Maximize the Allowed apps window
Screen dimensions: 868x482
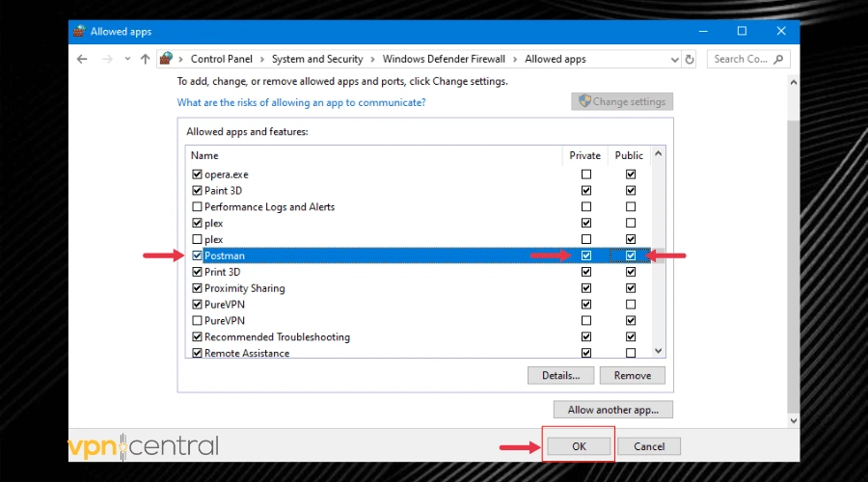tap(742, 32)
